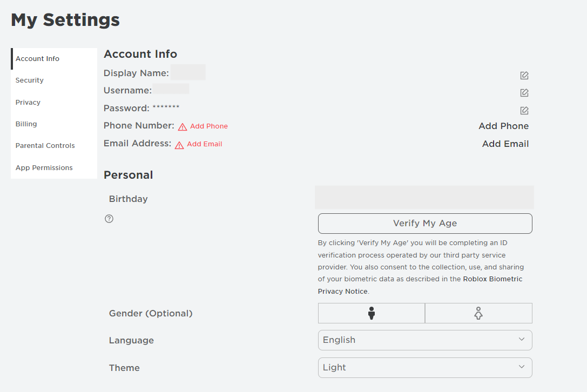Click the red Add Phone link
This screenshot has height=392, width=587.
click(x=209, y=126)
